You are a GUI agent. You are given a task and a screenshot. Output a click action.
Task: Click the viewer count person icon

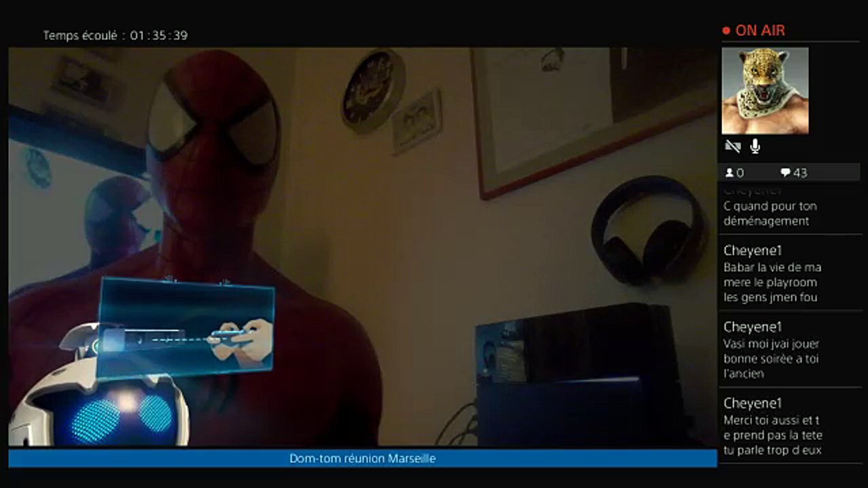pos(730,173)
